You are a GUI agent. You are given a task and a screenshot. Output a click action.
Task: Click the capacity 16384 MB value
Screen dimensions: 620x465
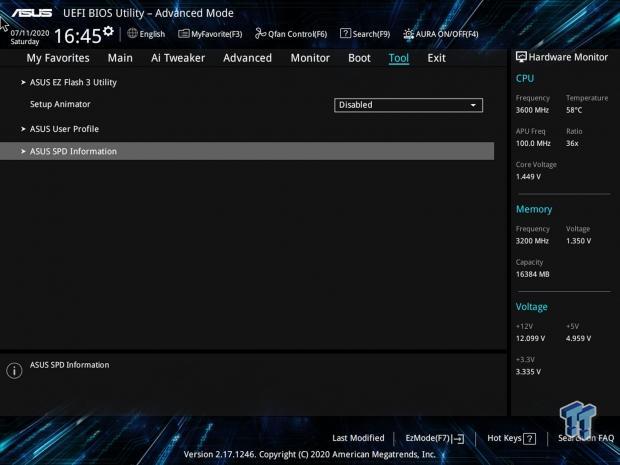point(533,274)
